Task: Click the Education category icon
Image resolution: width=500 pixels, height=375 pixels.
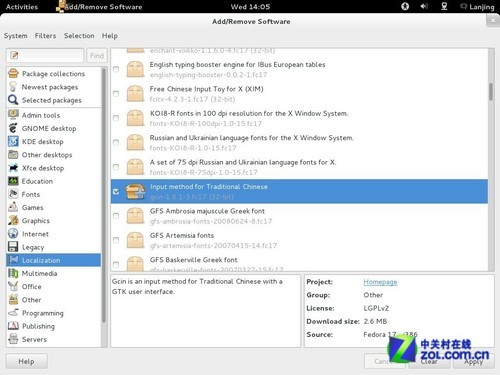Action: tap(13, 181)
